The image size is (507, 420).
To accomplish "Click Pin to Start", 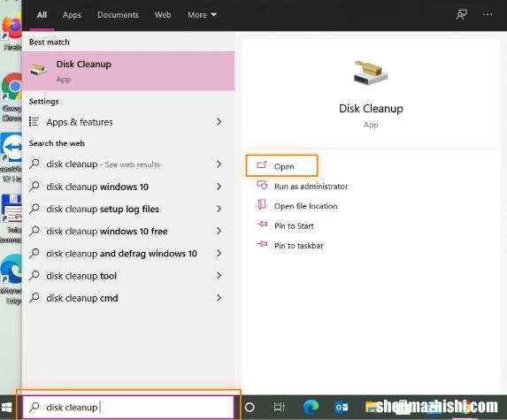I will point(294,225).
